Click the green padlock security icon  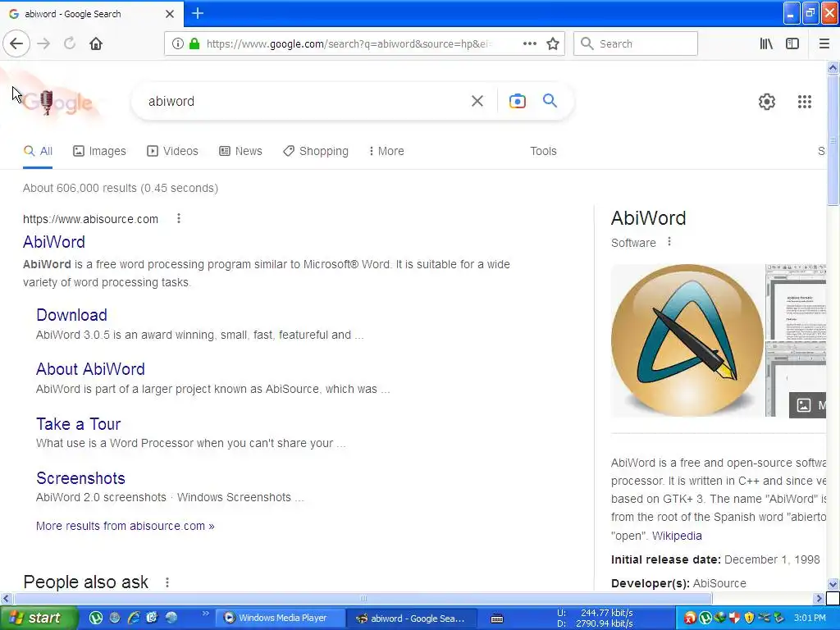[x=194, y=44]
